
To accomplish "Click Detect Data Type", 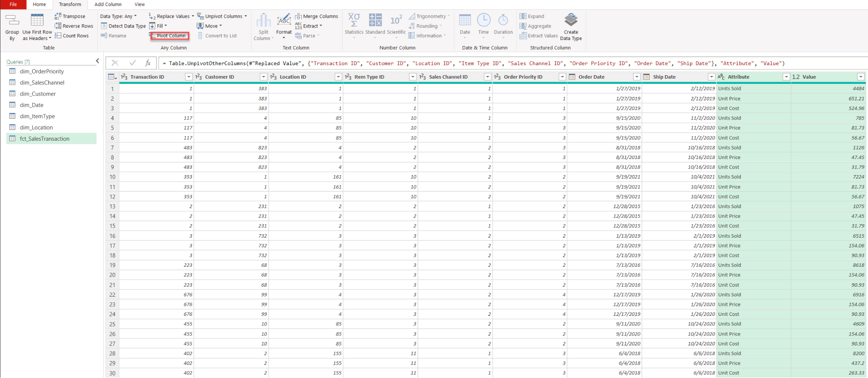I will tap(123, 26).
